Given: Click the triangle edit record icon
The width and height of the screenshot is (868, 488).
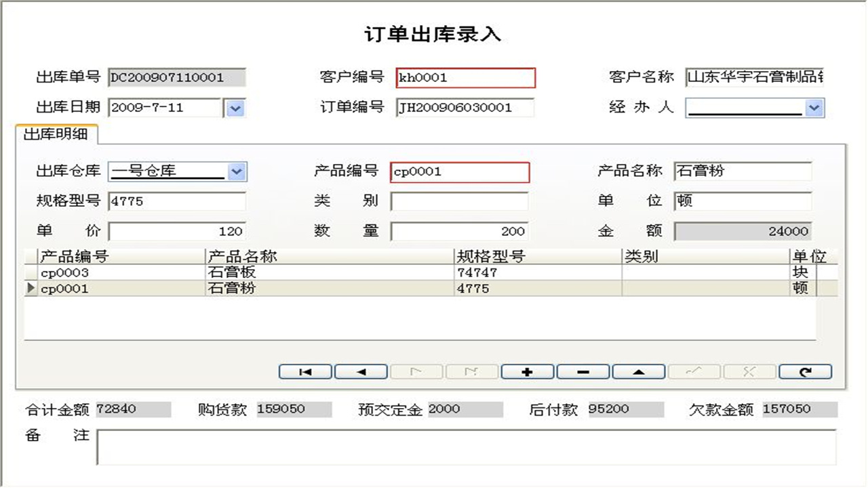Looking at the screenshot, I should point(638,371).
